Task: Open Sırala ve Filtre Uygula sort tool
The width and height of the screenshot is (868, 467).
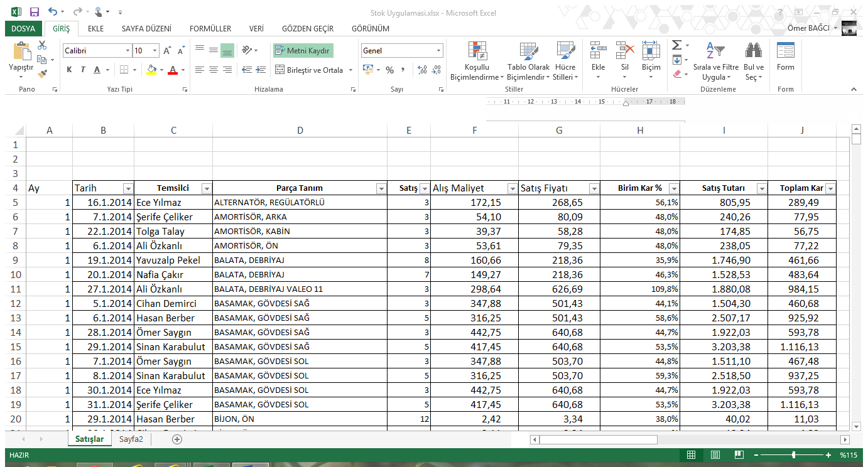Action: [715, 62]
